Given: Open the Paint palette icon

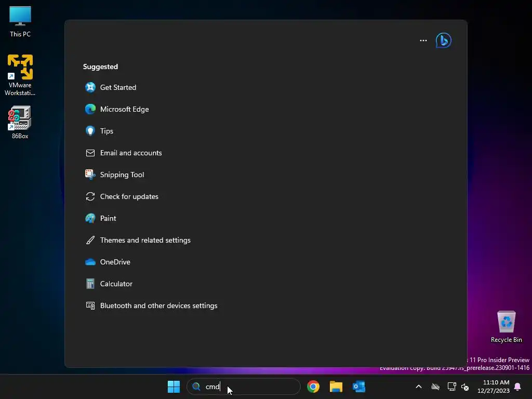Looking at the screenshot, I should click(x=90, y=218).
